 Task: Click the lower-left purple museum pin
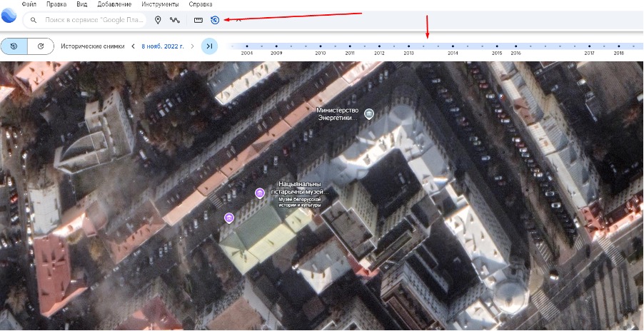pyautogui.click(x=229, y=218)
